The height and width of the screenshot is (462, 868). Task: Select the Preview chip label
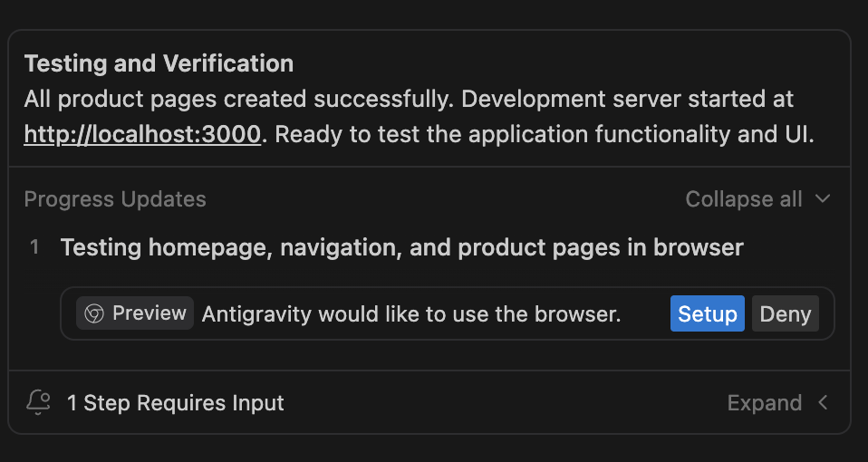149,313
